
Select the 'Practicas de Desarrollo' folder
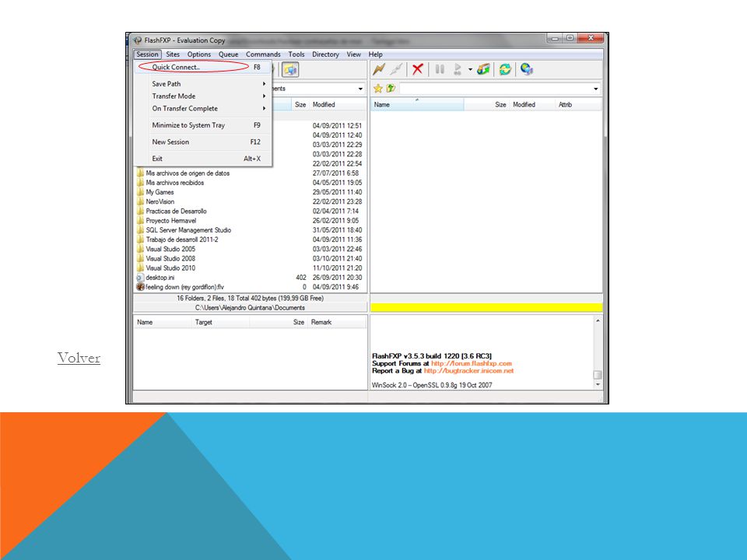pyautogui.click(x=177, y=212)
